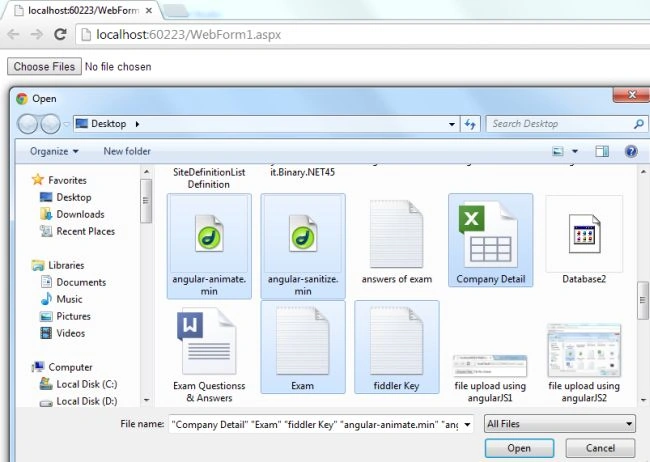Click New folder

pos(127,151)
